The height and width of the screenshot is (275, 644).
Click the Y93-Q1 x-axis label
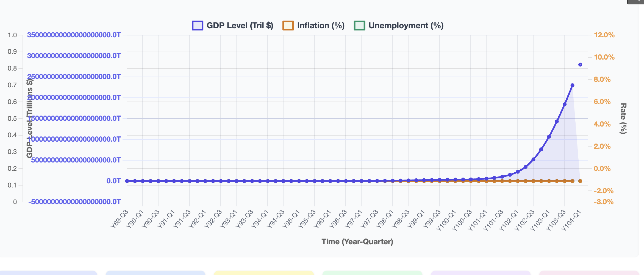[x=229, y=219]
